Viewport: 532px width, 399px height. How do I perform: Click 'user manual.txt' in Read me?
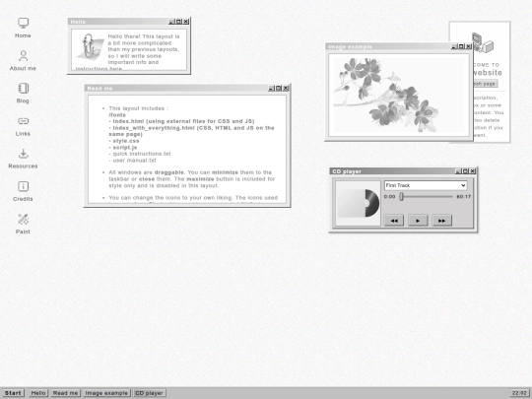click(x=134, y=161)
